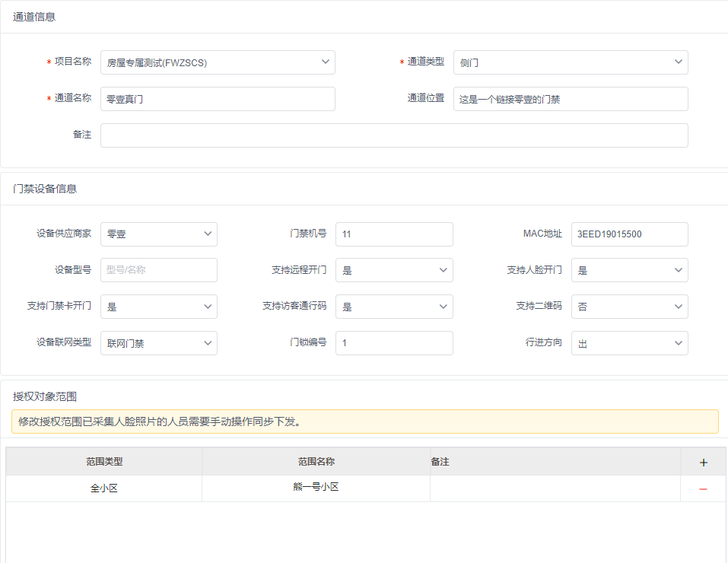The width and height of the screenshot is (728, 563).
Task: Focus the 备注 text field
Action: [x=394, y=135]
